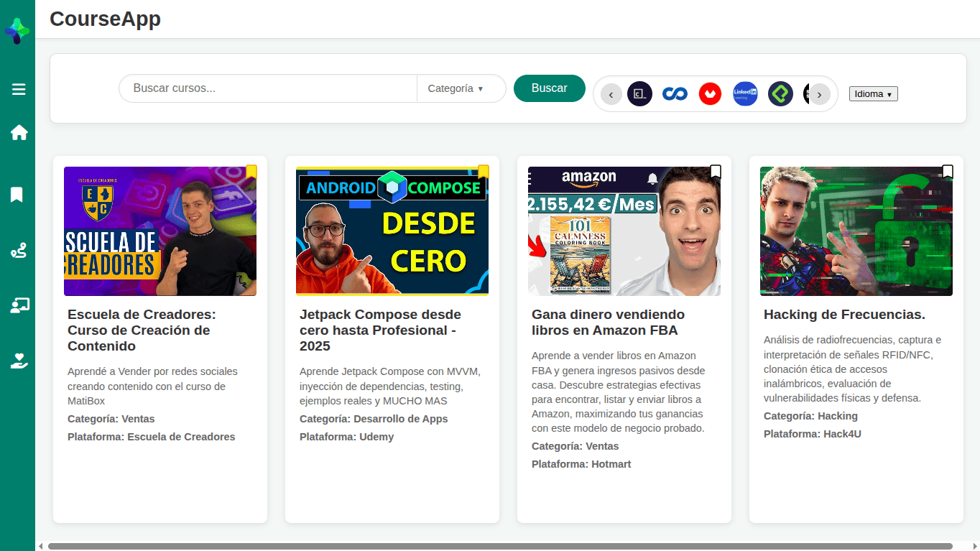The image size is (980, 551).
Task: Open Jetpack Compose desde cero hasta Profesional title
Action: (x=380, y=330)
